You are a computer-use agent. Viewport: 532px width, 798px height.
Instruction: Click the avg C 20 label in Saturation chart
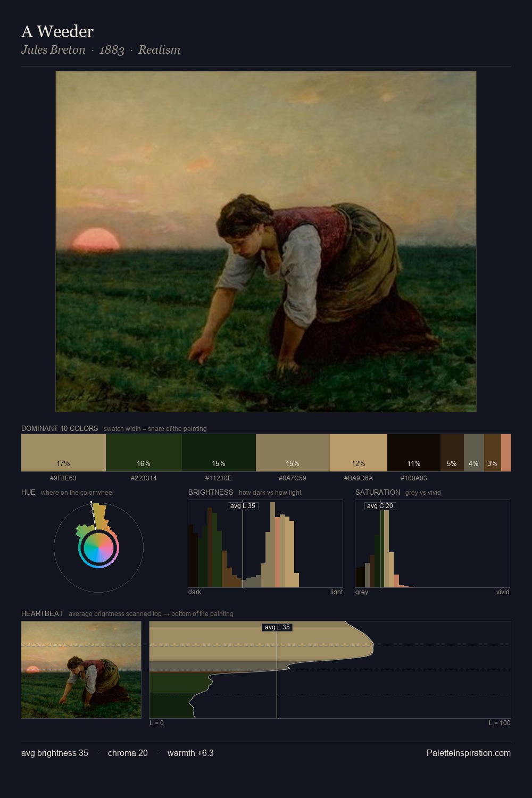pos(380,506)
